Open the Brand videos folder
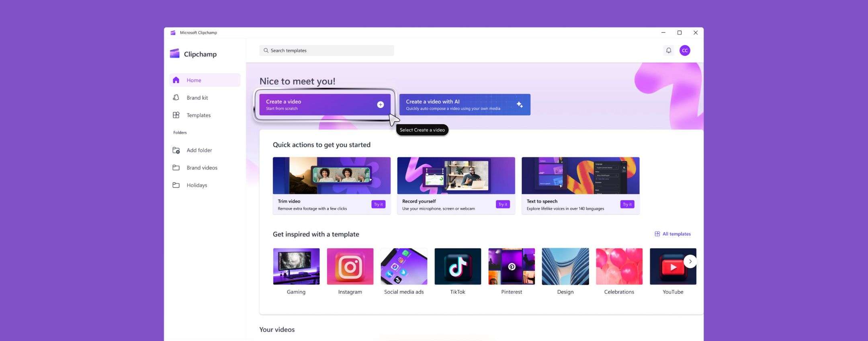Viewport: 868px width, 341px height. 201,168
